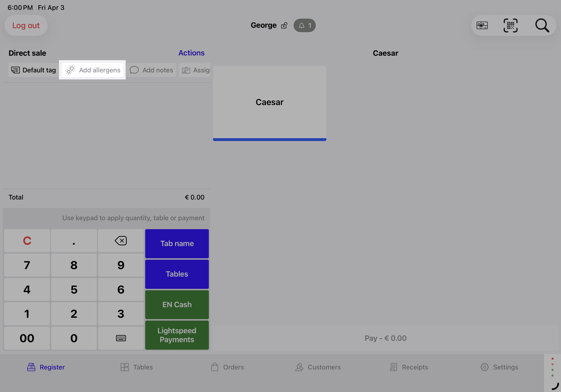
Task: Pay with EN Cash
Action: (x=177, y=305)
